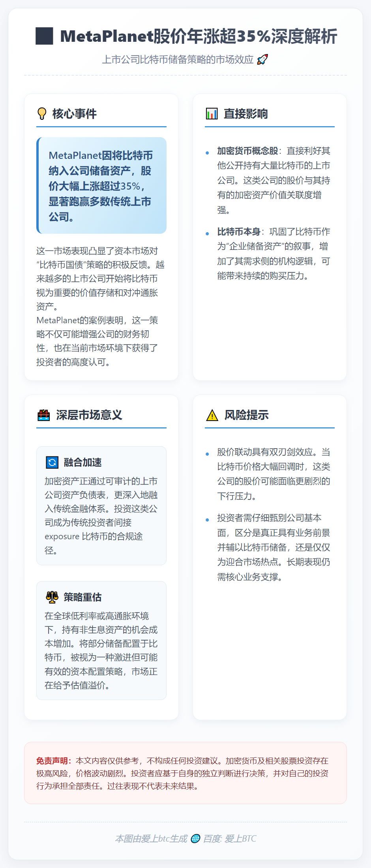Click the bar chart icon next to 直接影响
This screenshot has height=868, width=371.
(x=212, y=114)
